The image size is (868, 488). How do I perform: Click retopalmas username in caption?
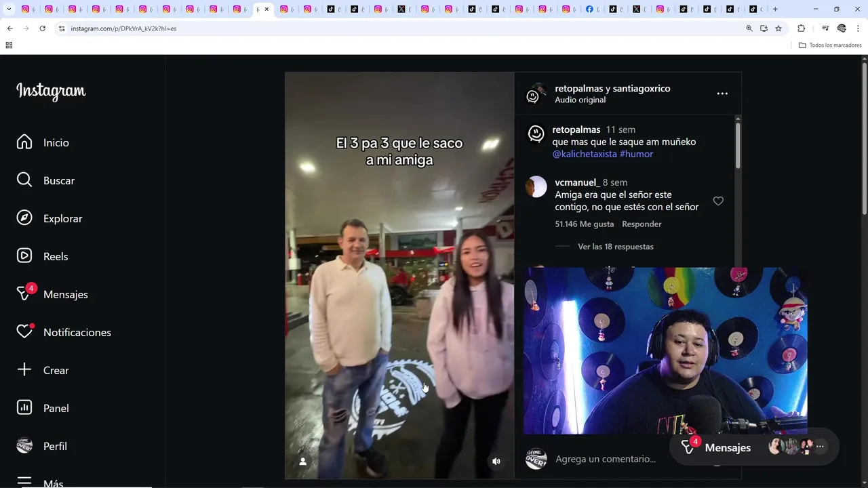[x=576, y=129]
